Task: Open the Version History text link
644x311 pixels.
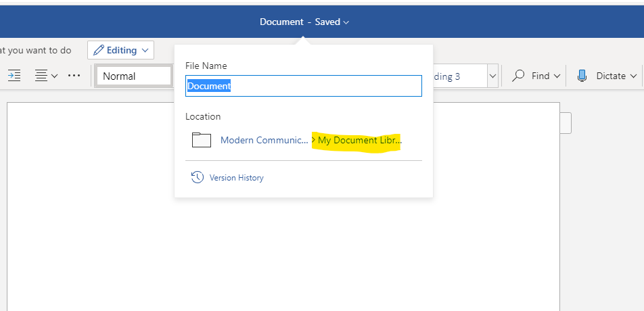Action: click(236, 178)
